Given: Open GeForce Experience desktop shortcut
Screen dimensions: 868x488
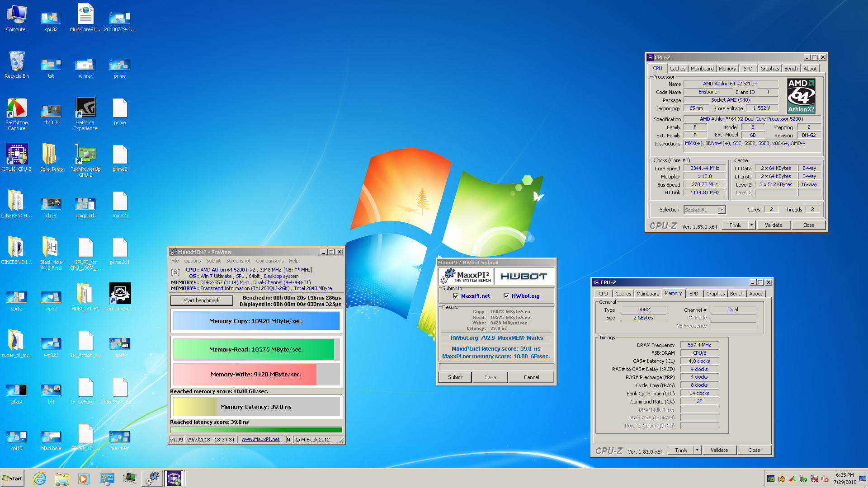Looking at the screenshot, I should (85, 114).
